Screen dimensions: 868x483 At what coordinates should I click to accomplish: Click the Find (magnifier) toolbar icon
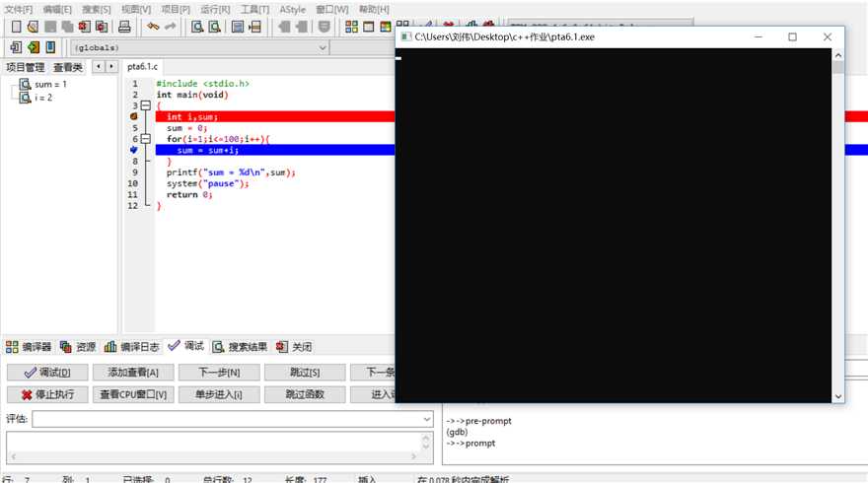(x=197, y=27)
